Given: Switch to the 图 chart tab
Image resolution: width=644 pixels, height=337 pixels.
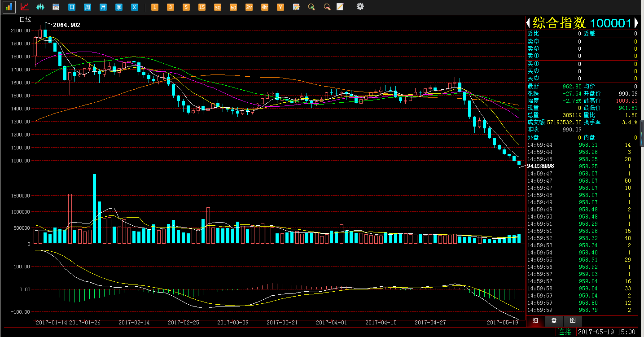Looking at the screenshot, I should (573, 321).
